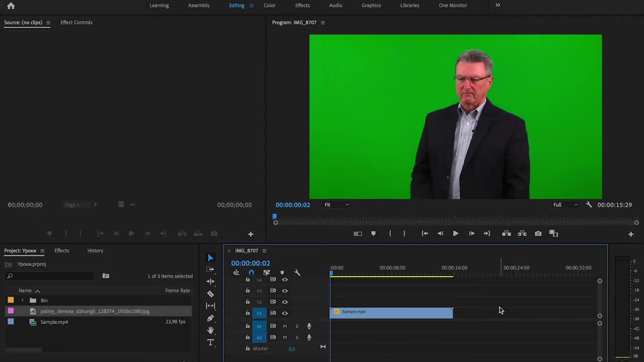Mute audio track A1

point(285,326)
